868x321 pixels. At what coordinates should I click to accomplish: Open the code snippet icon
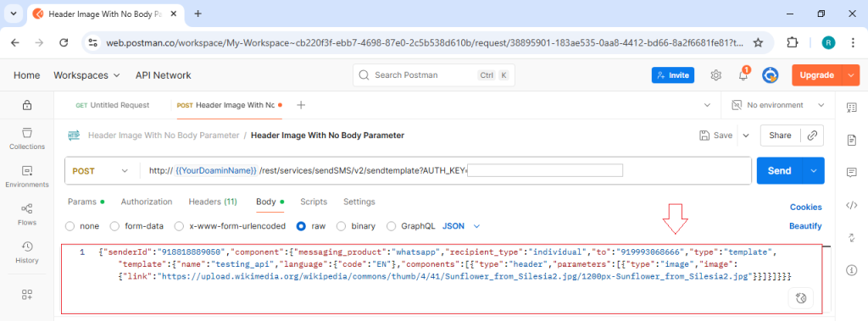tap(851, 205)
